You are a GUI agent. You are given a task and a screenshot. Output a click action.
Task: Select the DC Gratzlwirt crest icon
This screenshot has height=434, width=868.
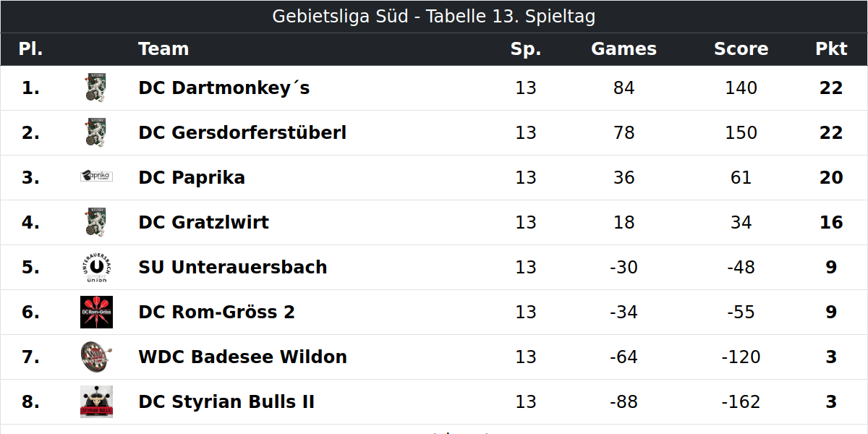[96, 223]
